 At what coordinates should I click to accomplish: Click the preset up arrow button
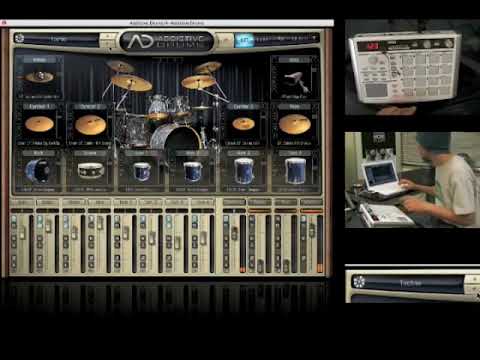coord(108,36)
